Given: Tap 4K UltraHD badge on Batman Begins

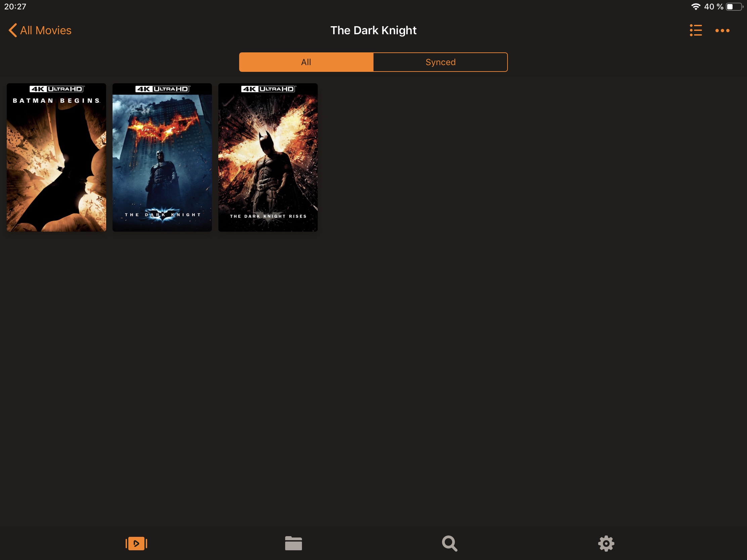Looking at the screenshot, I should coord(56,89).
